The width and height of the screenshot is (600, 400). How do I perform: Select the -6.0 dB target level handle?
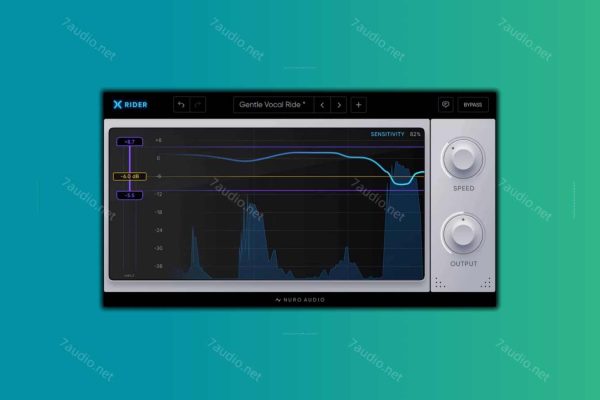point(130,176)
